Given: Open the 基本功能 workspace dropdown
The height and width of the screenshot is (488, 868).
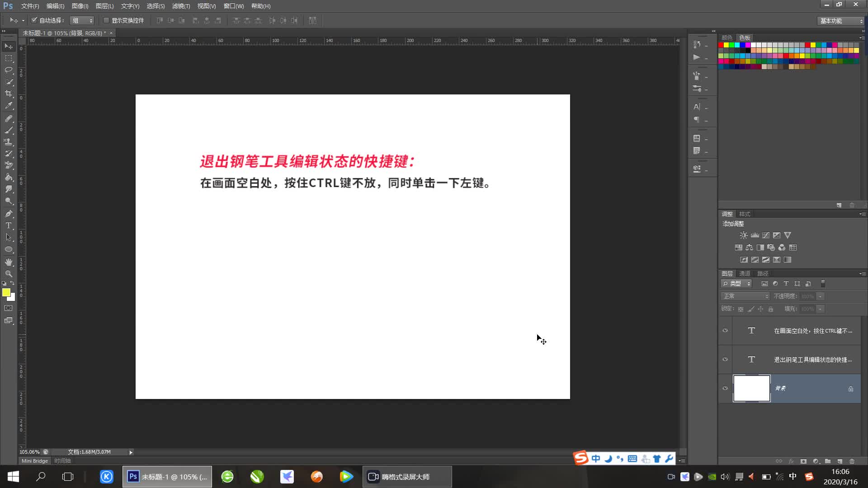Looking at the screenshot, I should (x=841, y=21).
